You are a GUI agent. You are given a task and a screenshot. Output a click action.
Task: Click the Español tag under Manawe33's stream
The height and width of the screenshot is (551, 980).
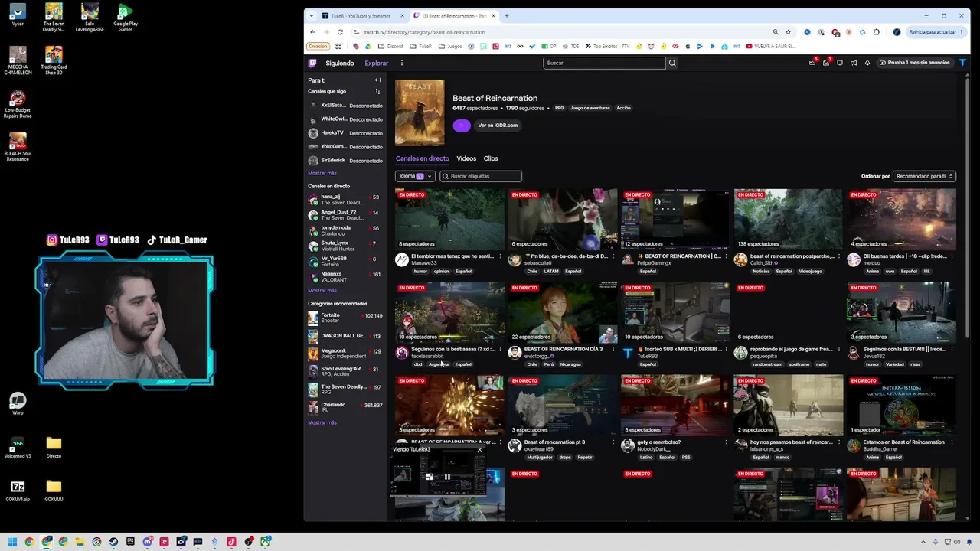(x=464, y=271)
